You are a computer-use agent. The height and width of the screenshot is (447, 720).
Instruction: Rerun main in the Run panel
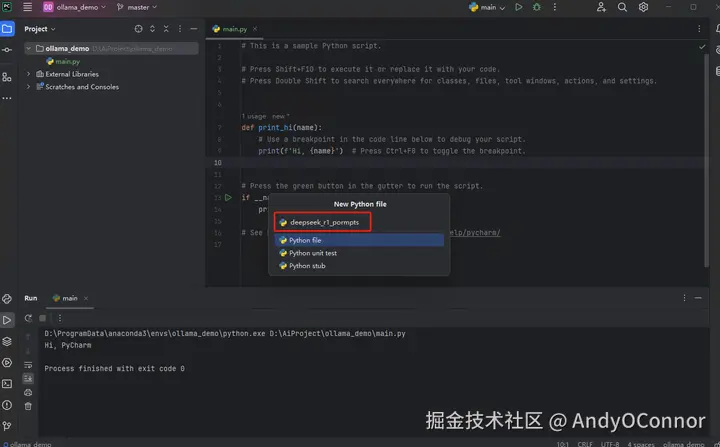(x=28, y=318)
